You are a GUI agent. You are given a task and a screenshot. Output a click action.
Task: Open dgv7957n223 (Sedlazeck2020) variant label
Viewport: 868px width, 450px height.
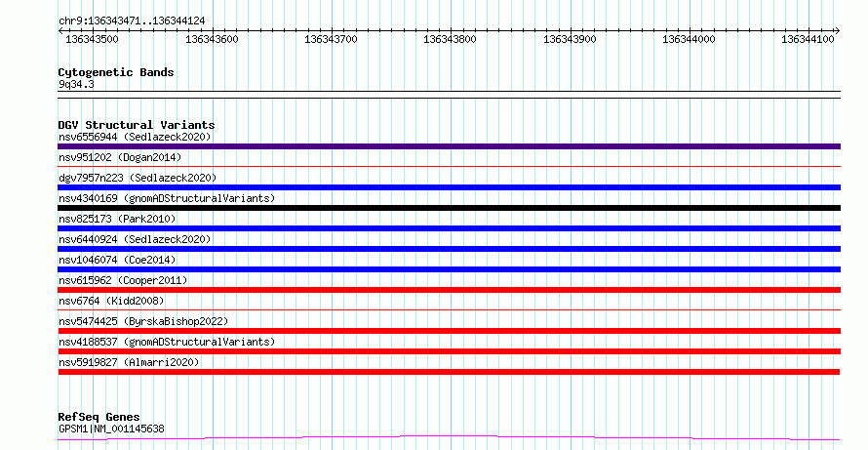click(138, 178)
